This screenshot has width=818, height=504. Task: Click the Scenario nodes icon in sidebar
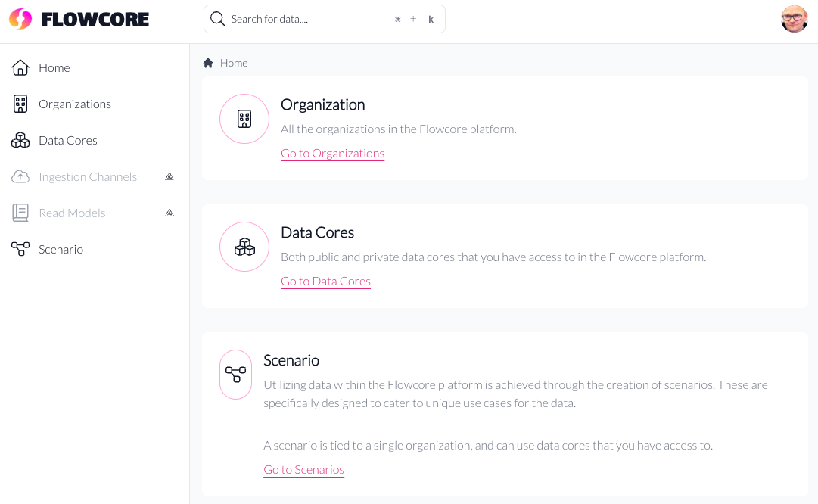coord(20,249)
